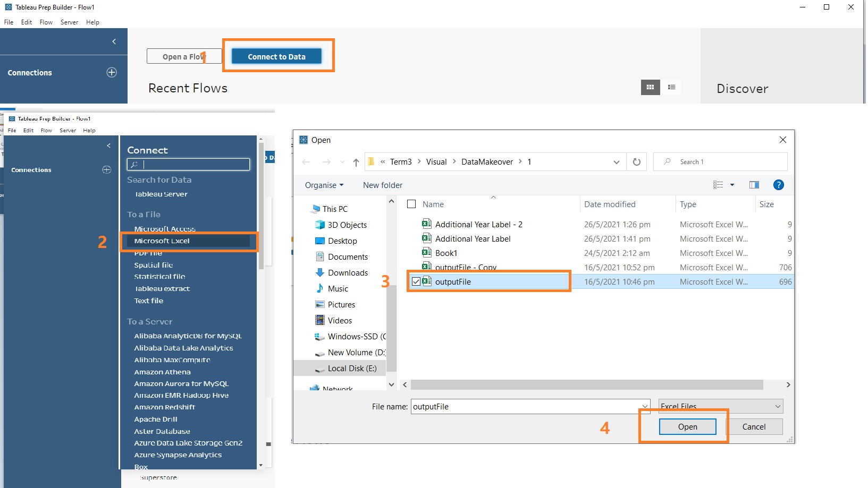Click the Open a Flow button

[x=184, y=56]
